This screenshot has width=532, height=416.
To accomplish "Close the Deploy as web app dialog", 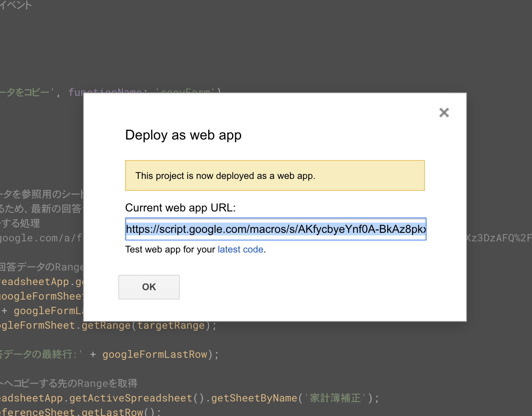I will (444, 112).
